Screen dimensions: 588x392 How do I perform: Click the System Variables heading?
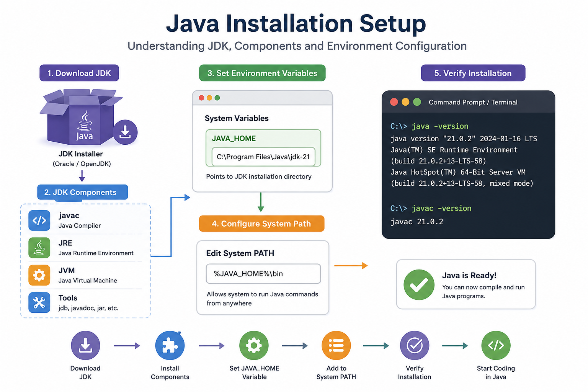coord(237,118)
